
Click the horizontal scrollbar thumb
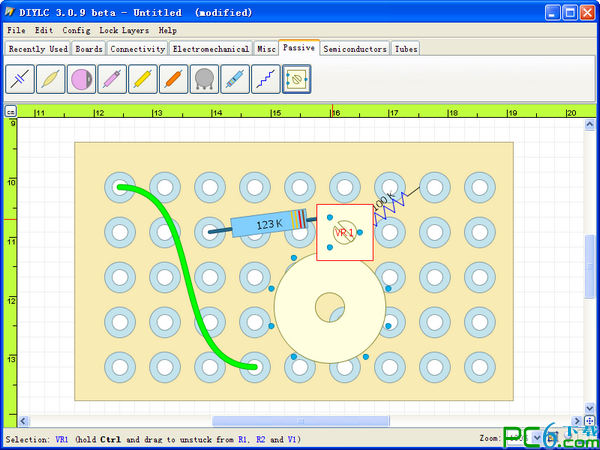coord(300,421)
